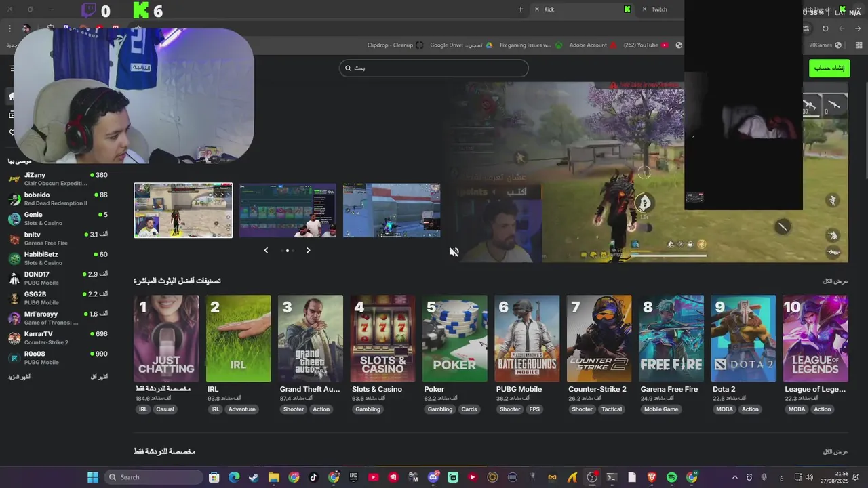Click the Kick search field
The image size is (868, 488).
pos(434,68)
